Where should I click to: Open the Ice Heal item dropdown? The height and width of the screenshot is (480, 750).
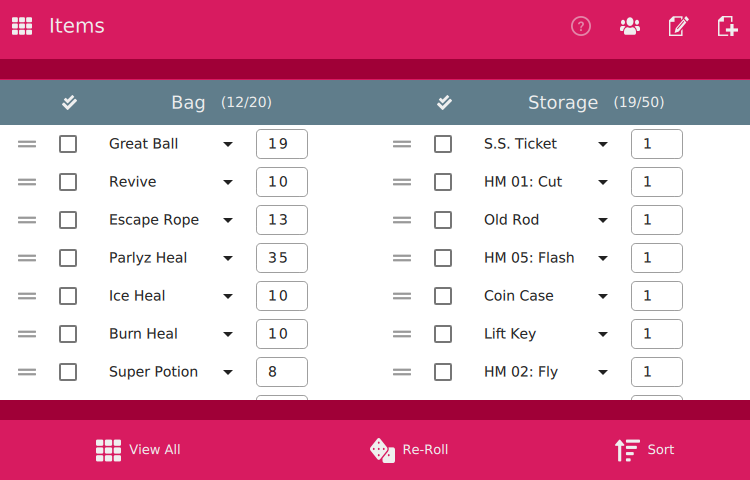(x=228, y=296)
